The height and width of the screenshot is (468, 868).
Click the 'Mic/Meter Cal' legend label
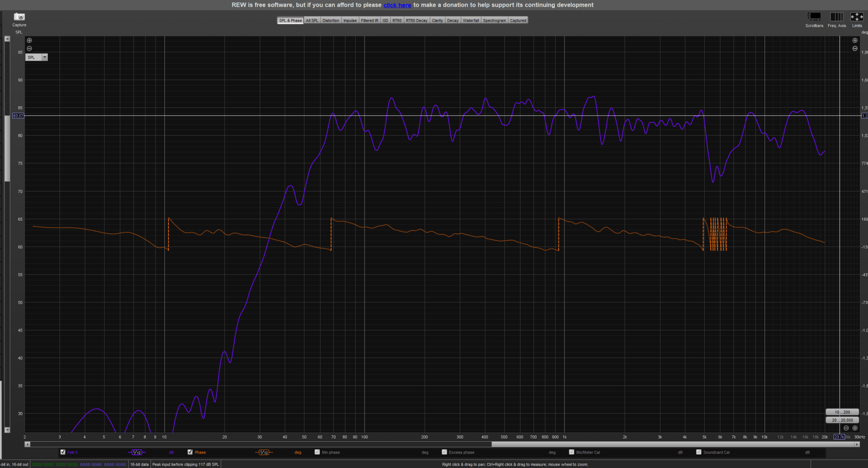[x=588, y=452]
